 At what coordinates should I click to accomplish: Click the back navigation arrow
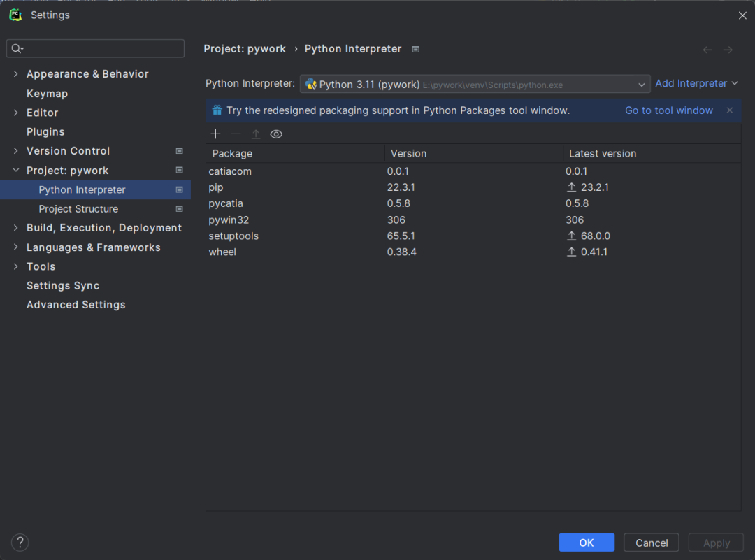[707, 50]
